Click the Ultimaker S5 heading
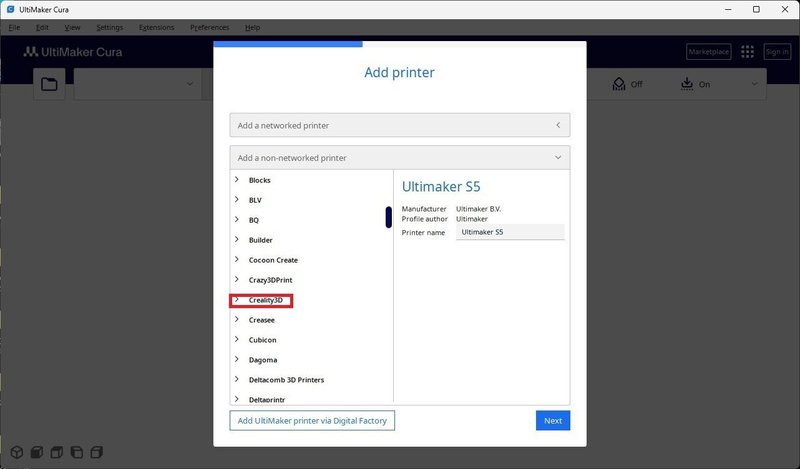Screen dimensions: 800x469 [441, 187]
